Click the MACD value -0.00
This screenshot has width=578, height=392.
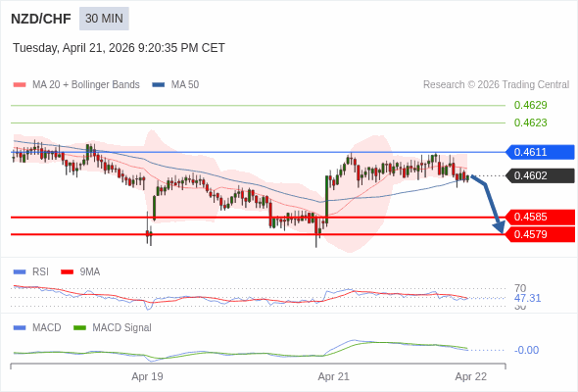(x=526, y=350)
